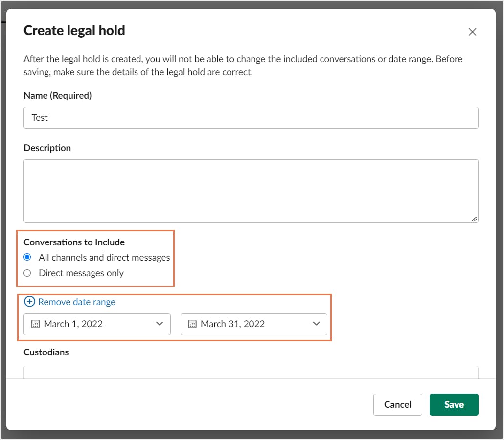Focus the Name field containing Test
Image resolution: width=504 pixels, height=440 pixels.
coord(251,118)
